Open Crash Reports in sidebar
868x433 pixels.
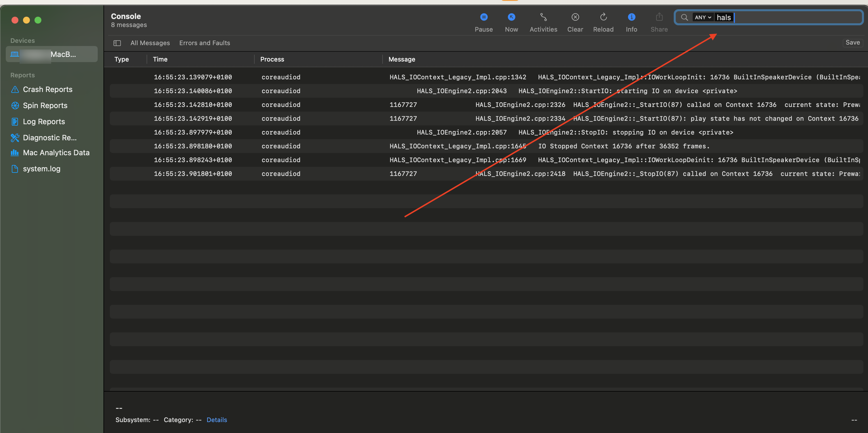47,89
